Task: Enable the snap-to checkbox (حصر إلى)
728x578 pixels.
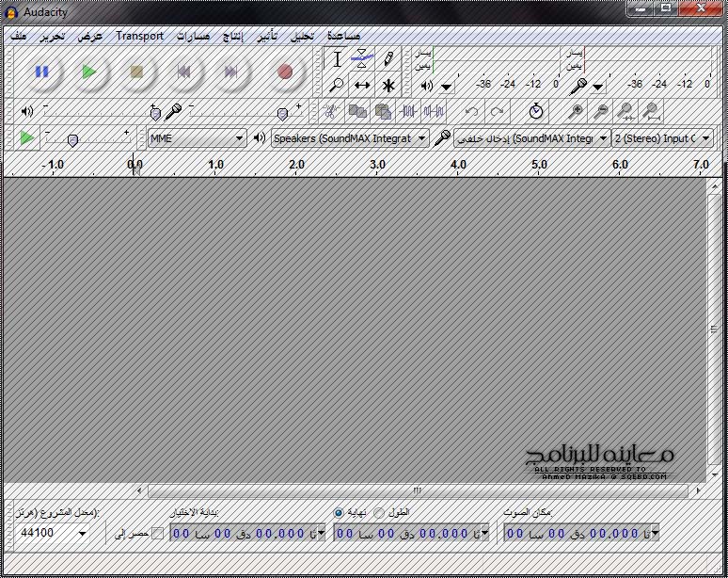Action: coord(157,534)
